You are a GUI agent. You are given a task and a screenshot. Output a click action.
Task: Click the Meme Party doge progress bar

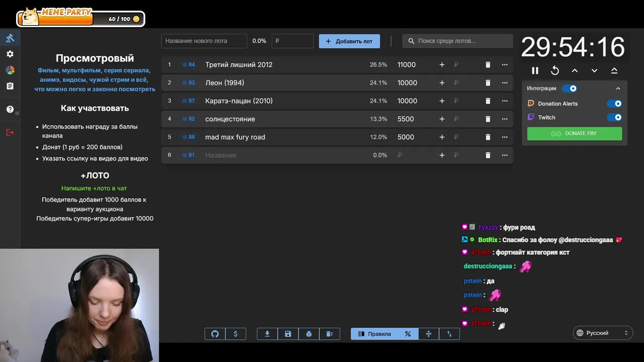(x=80, y=19)
